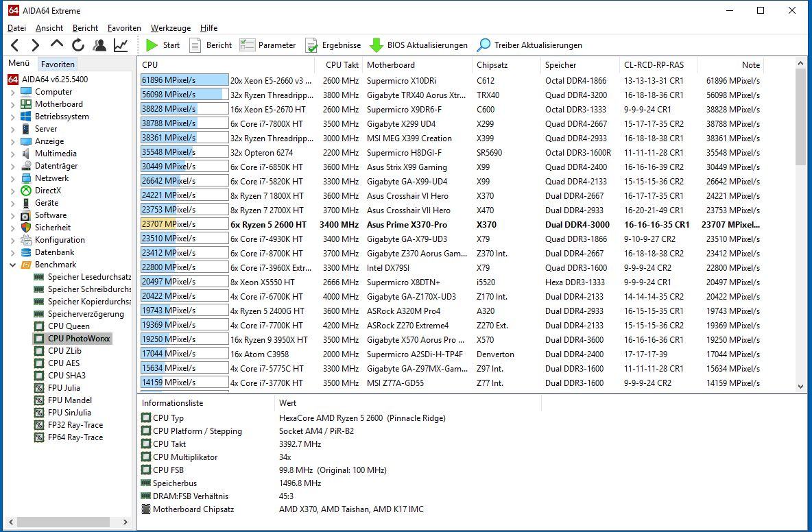Image resolution: width=812 pixels, height=532 pixels.
Task: Open Speicher Schreibdurchsatz benchmark
Action: click(82, 289)
